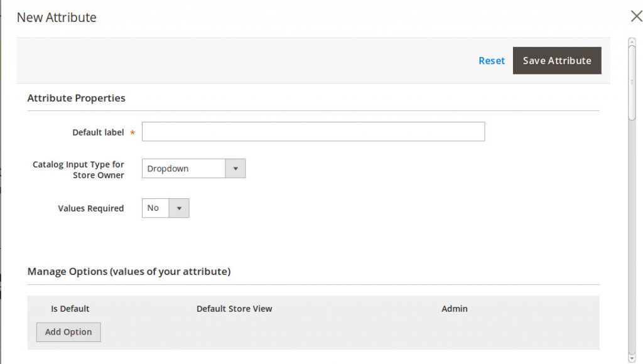Click the Manage Options section heading
643x364 pixels.
pyautogui.click(x=129, y=272)
